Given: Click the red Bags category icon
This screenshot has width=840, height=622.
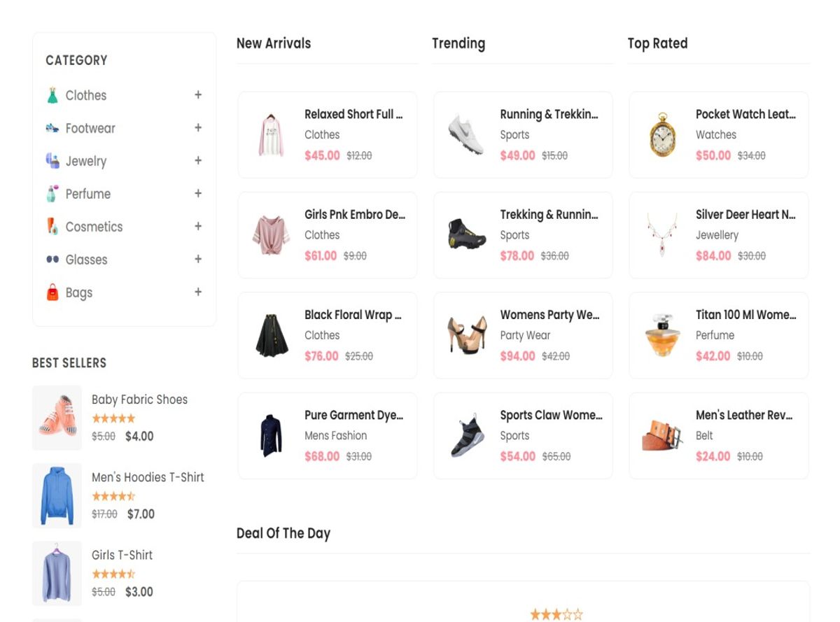Looking at the screenshot, I should [52, 292].
